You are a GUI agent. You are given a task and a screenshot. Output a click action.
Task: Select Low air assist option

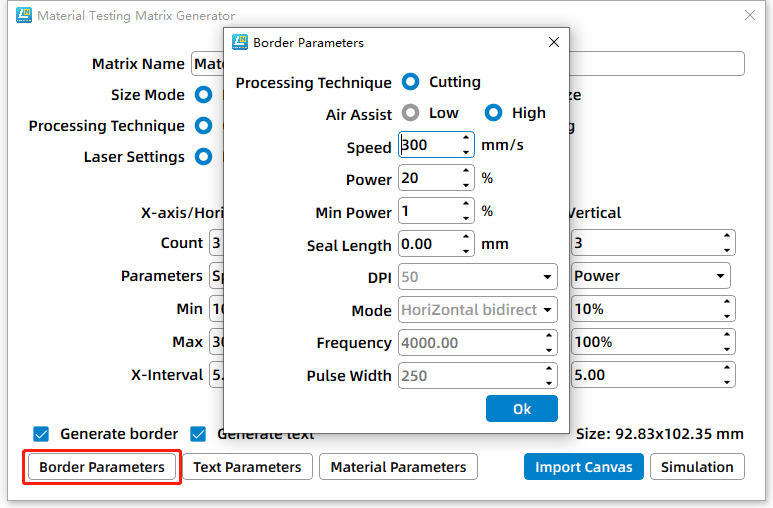[410, 113]
